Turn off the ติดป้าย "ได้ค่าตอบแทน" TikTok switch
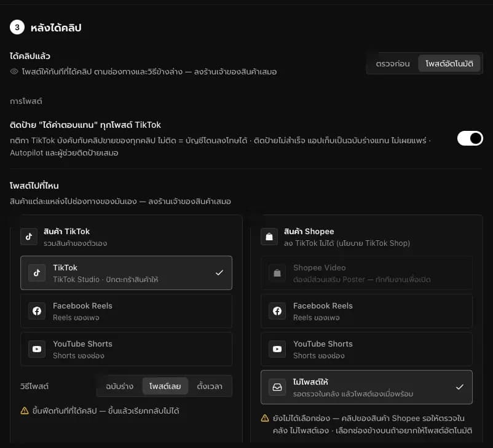 click(x=470, y=138)
